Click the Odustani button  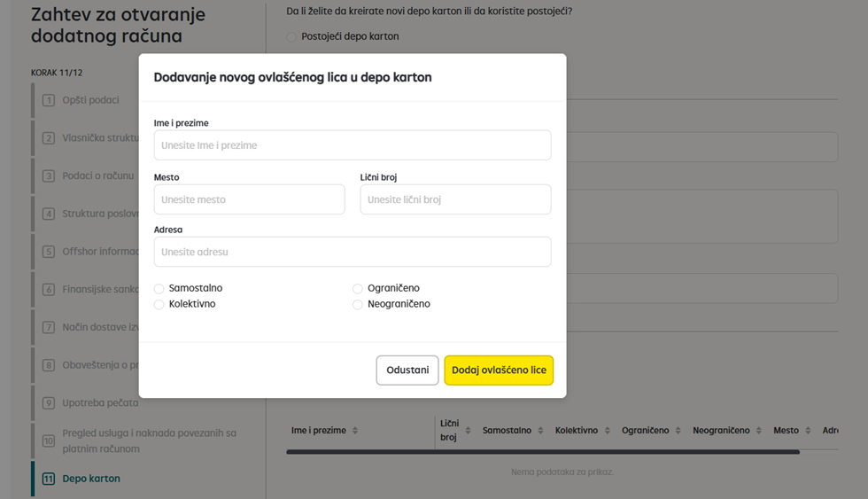407,370
